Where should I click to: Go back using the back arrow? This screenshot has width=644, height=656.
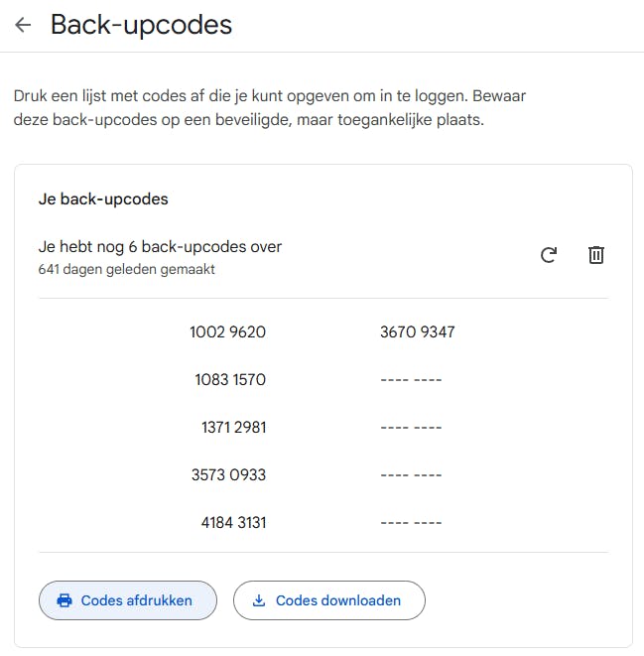pos(24,26)
